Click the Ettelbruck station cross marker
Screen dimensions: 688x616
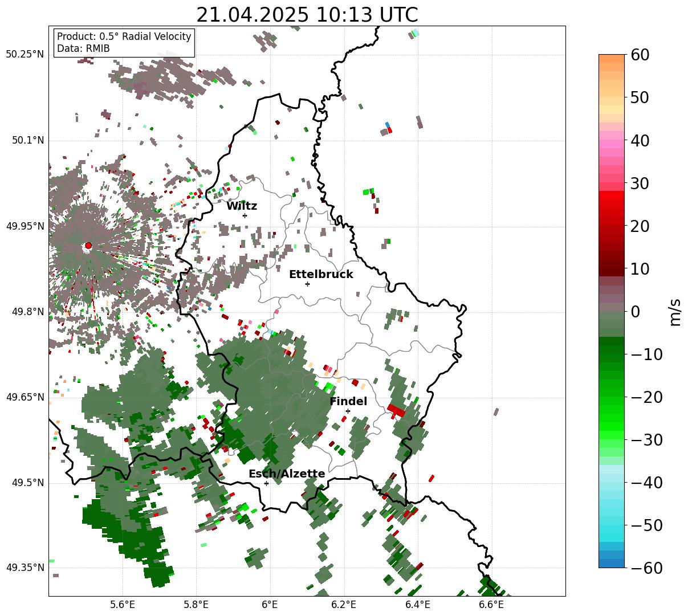click(307, 284)
